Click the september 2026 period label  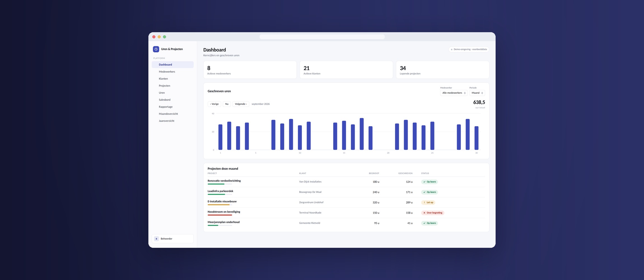pyautogui.click(x=261, y=104)
